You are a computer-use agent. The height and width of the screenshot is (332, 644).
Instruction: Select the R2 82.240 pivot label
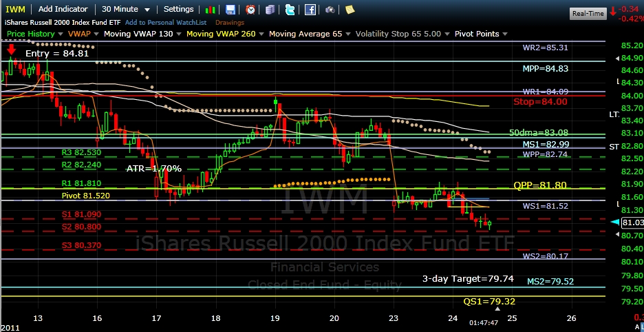click(x=81, y=165)
